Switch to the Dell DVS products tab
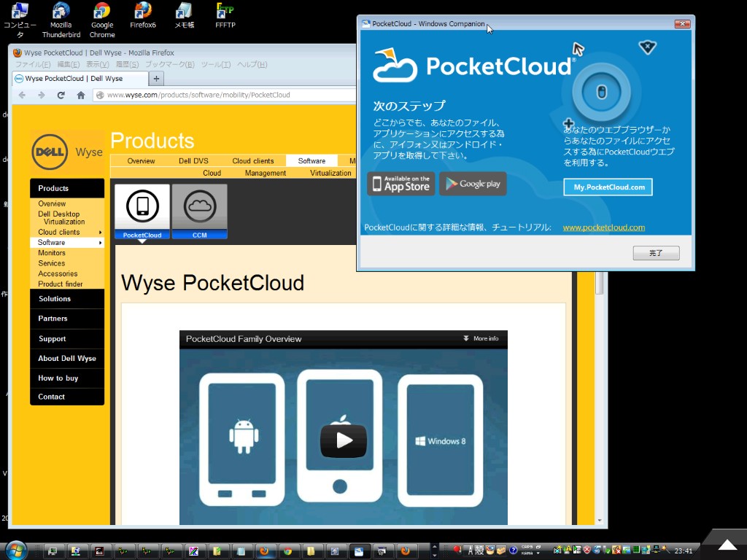This screenshot has width=747, height=560. 193,161
